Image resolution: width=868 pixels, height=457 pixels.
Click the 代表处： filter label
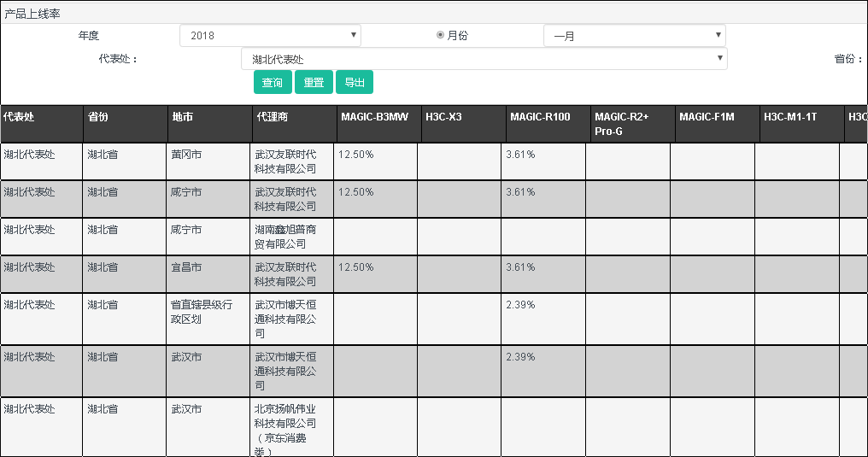coord(118,59)
